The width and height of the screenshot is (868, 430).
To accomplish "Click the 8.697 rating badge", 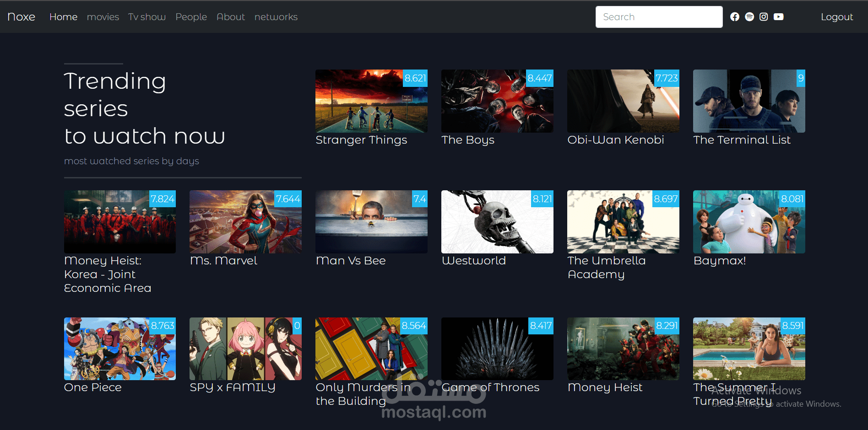I will point(666,199).
